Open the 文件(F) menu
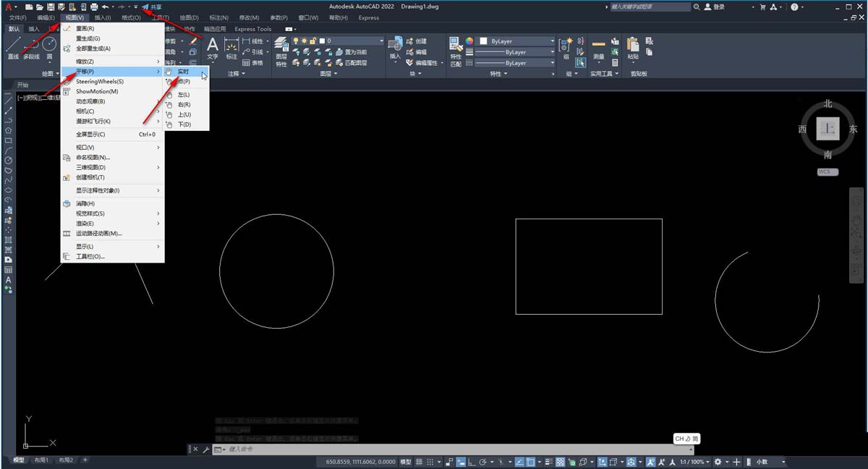Image resolution: width=868 pixels, height=469 pixels. 17,17
